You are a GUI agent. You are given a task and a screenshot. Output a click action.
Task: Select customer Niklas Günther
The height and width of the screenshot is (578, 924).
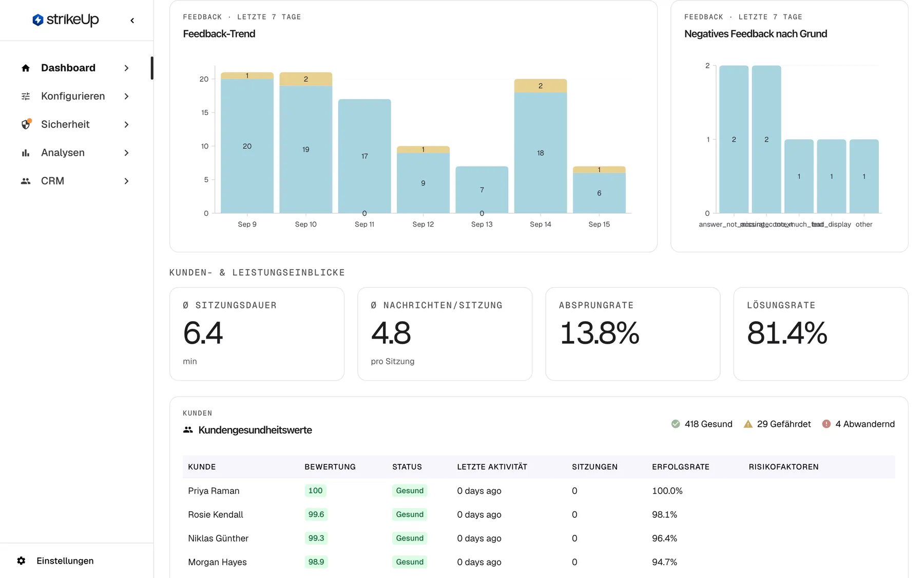(x=218, y=538)
